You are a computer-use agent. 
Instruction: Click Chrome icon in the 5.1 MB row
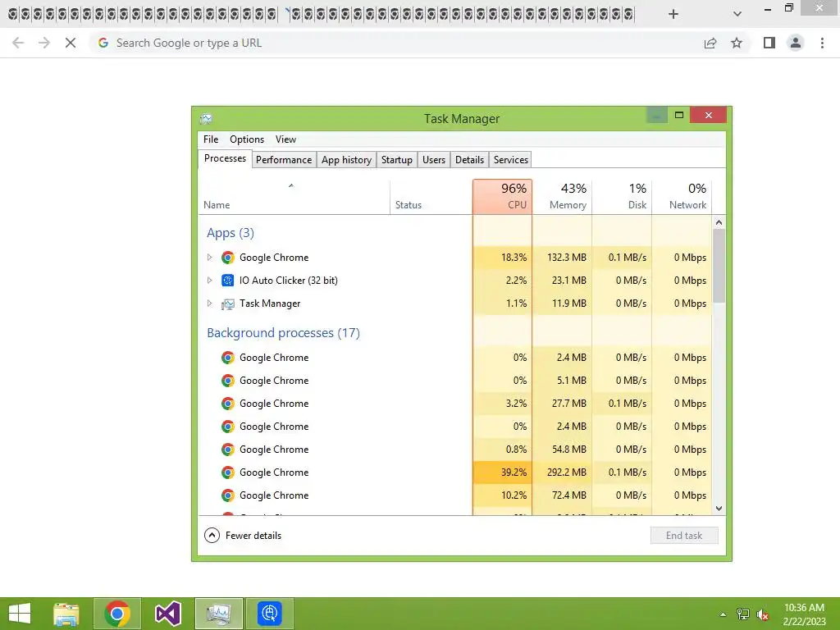(228, 381)
